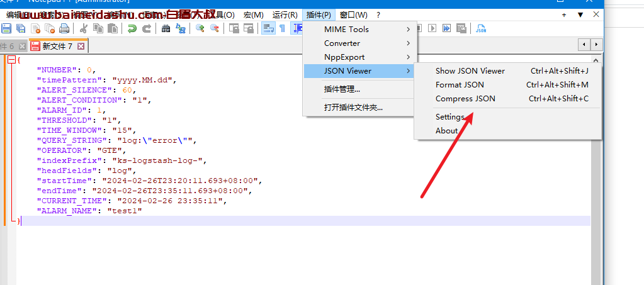Image resolution: width=644 pixels, height=285 pixels.
Task: Click the Cut scissors toolbar icon
Action: 83,28
